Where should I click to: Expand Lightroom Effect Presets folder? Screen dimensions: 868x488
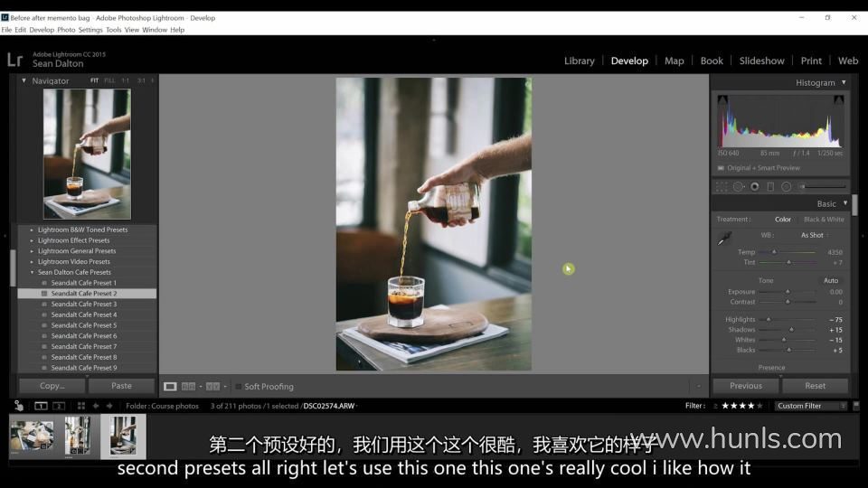[32, 240]
